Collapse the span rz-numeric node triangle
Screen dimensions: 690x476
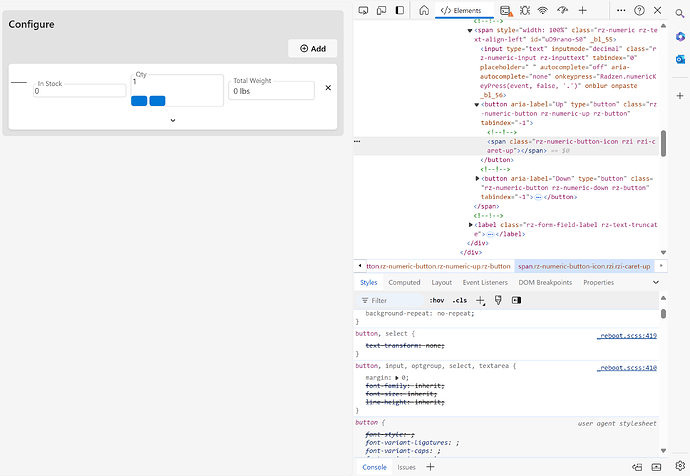coord(470,30)
